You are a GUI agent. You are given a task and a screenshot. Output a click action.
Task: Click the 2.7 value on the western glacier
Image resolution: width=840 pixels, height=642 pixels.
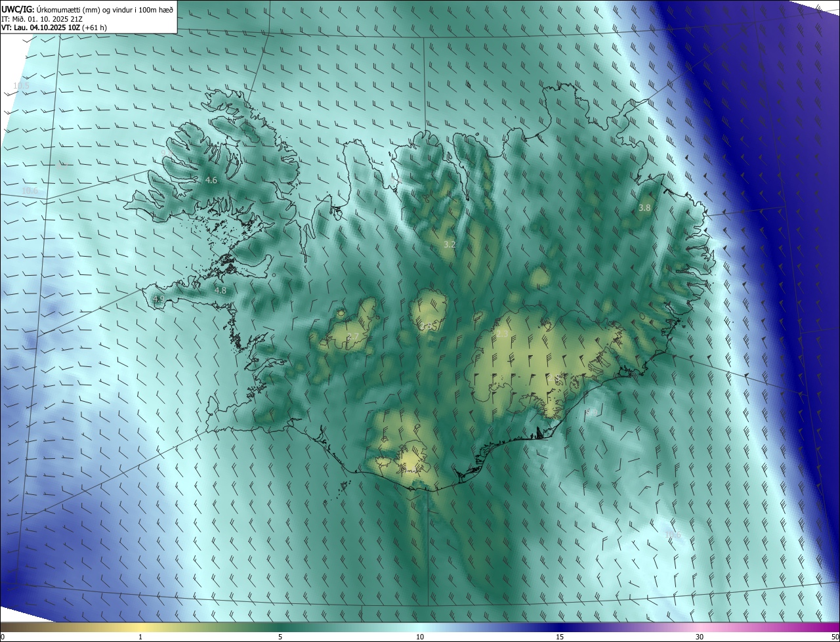(x=353, y=337)
